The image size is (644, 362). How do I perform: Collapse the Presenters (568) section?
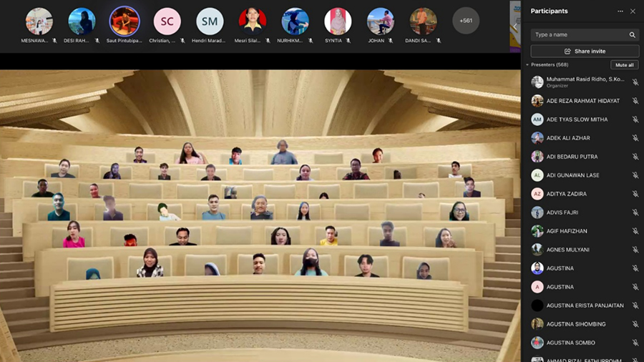tap(528, 65)
